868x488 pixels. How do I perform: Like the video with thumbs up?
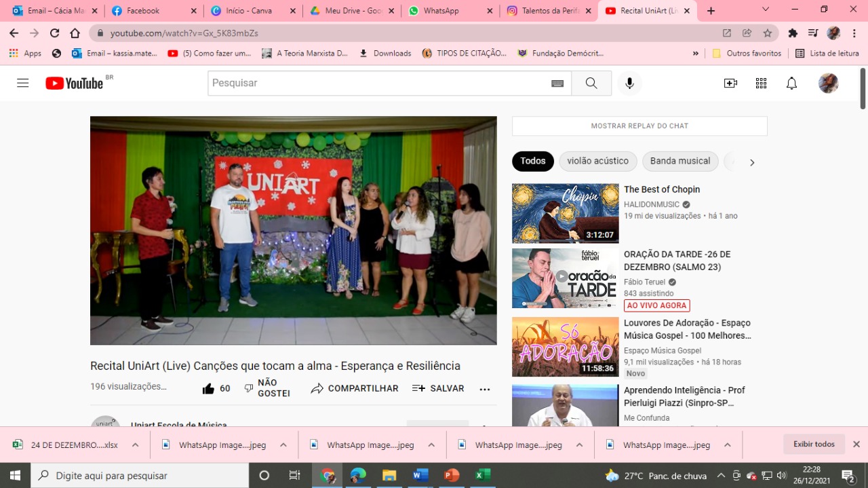(x=209, y=388)
